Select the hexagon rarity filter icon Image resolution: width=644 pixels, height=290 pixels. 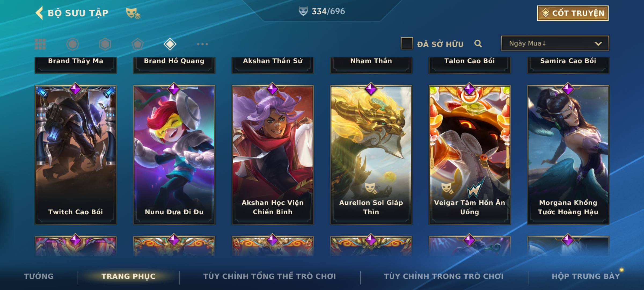click(x=105, y=44)
